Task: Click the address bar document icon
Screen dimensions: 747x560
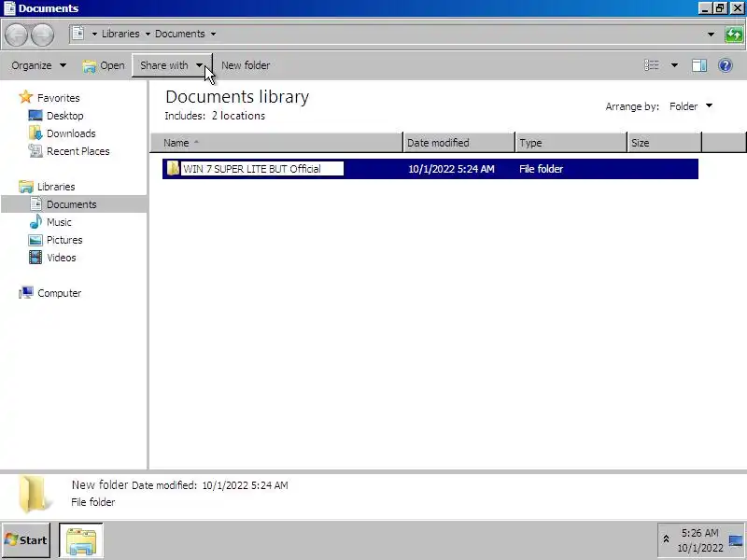Action: pos(78,34)
